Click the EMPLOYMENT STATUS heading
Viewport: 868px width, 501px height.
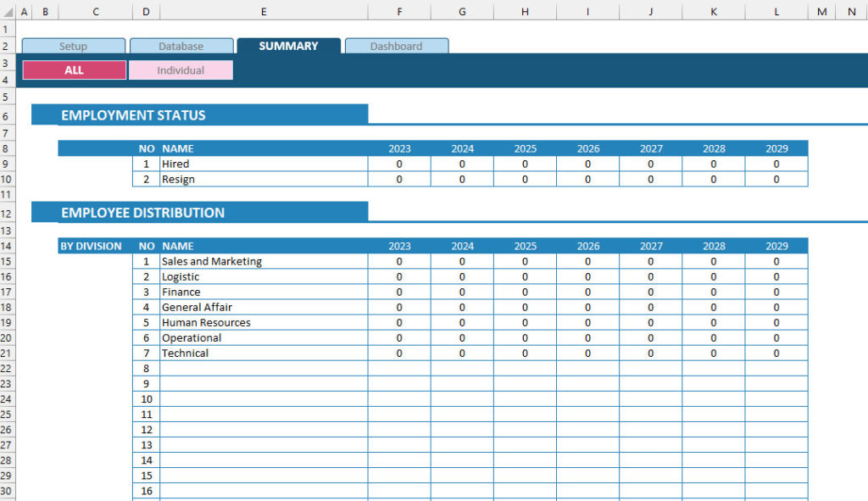coord(133,115)
